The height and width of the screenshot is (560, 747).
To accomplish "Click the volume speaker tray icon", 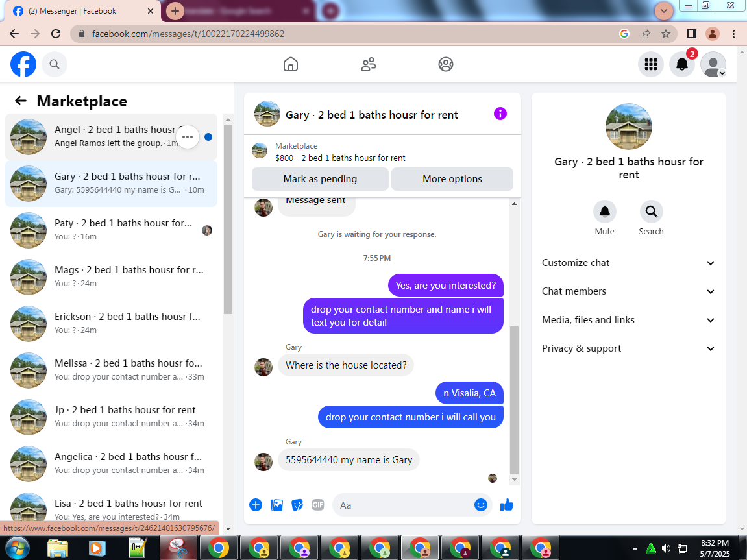I will tap(666, 548).
